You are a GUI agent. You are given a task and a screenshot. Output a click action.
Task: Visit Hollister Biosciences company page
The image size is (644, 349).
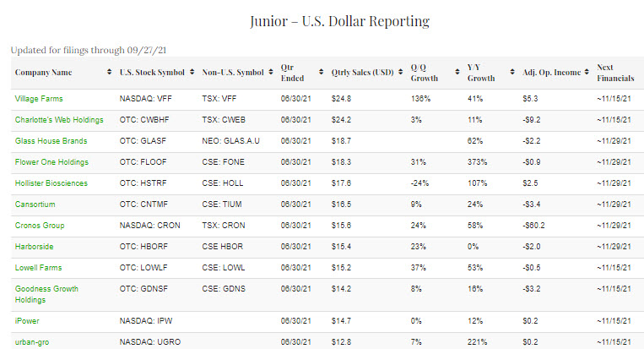(54, 183)
